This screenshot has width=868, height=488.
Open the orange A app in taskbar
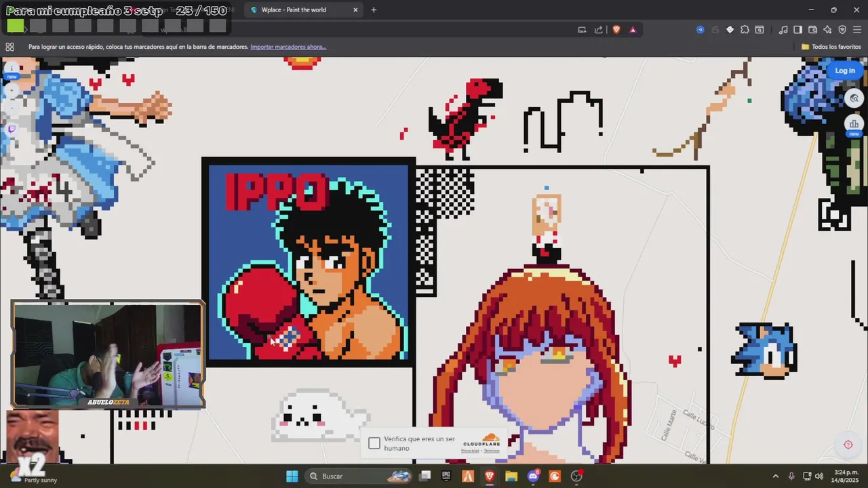(468, 476)
